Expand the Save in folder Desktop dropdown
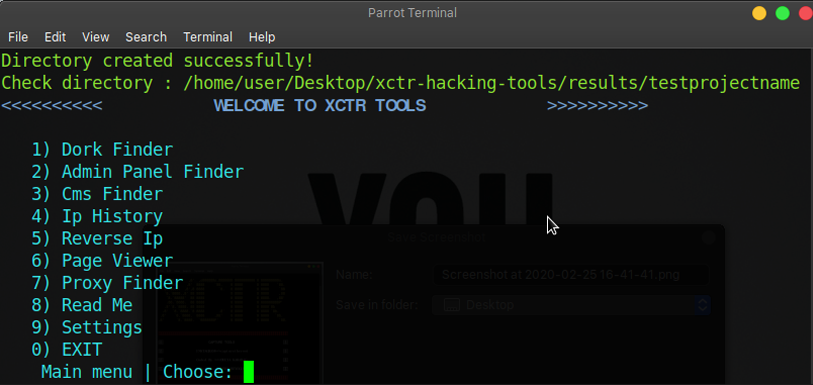 point(571,305)
